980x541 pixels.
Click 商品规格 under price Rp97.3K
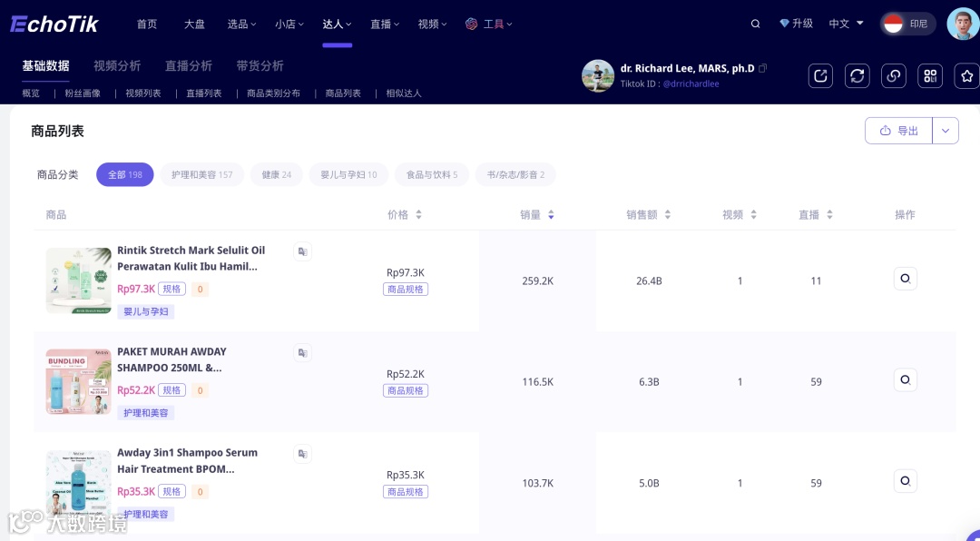click(x=406, y=289)
